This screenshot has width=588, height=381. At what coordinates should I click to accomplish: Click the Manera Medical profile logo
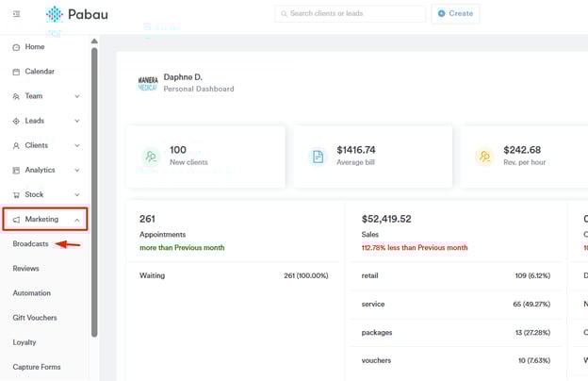coord(147,84)
